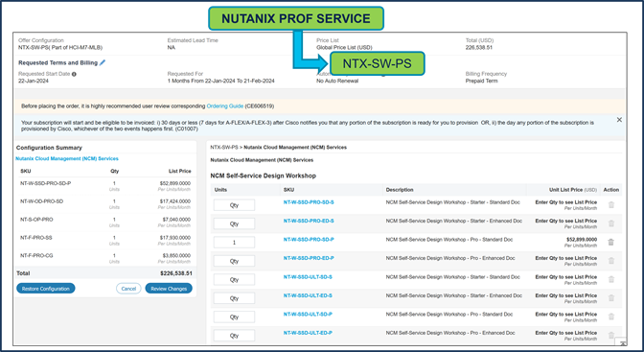
Task: Click the Description column header
Action: [x=400, y=190]
